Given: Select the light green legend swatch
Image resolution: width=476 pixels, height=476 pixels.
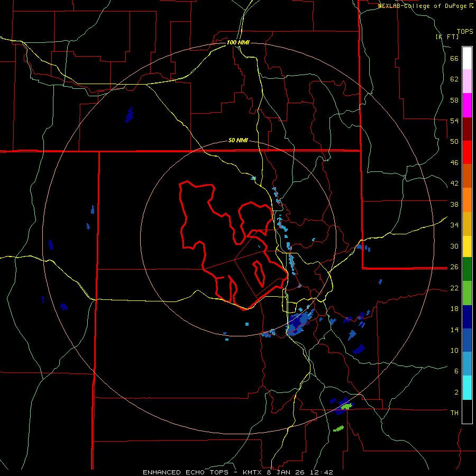Looking at the screenshot, I should pos(467,293).
